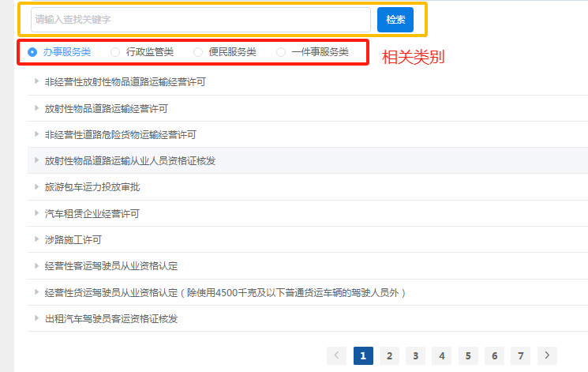Click the 检索 search button
588x372 pixels.
395,20
